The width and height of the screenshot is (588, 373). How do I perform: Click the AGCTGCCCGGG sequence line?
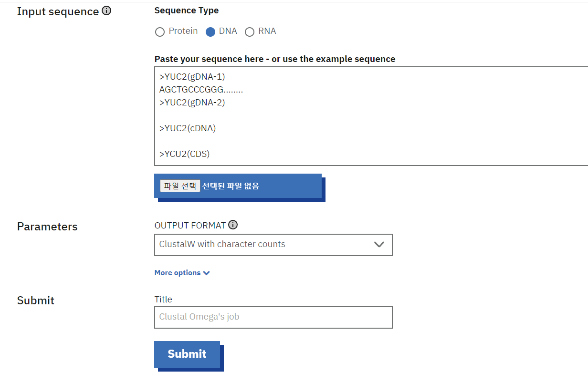201,90
